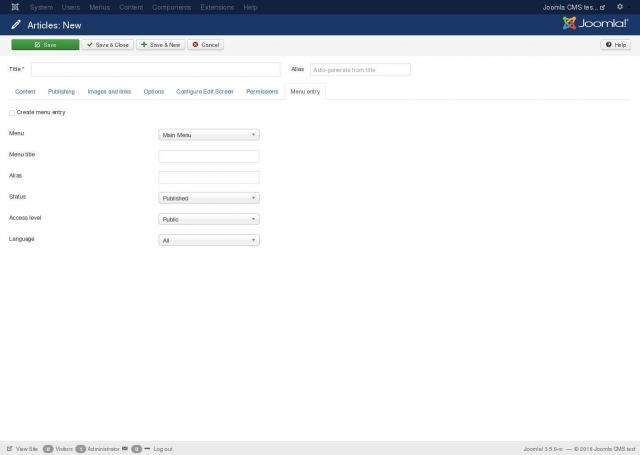This screenshot has height=455, width=640.
Task: Click the Administrator count badge
Action: click(81, 449)
